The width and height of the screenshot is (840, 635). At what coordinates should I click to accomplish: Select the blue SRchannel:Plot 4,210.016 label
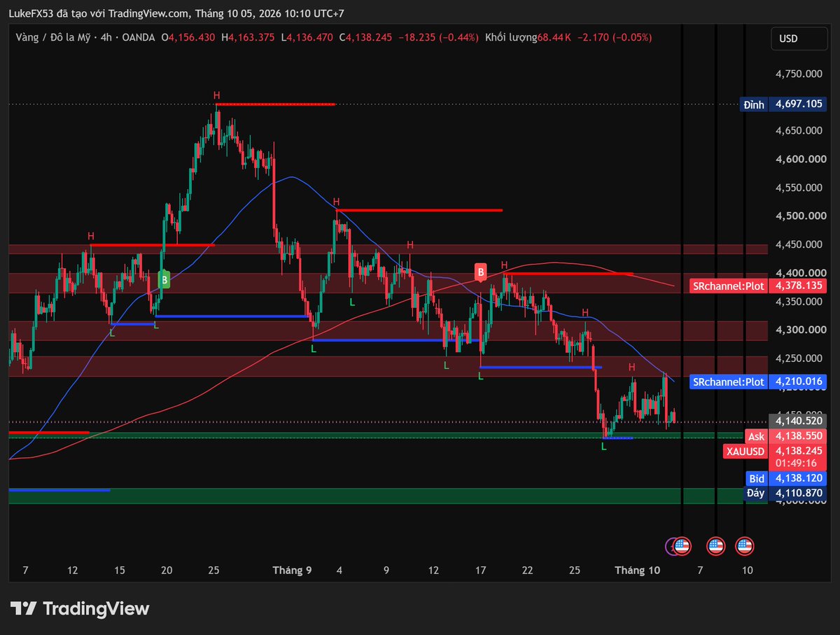click(757, 382)
